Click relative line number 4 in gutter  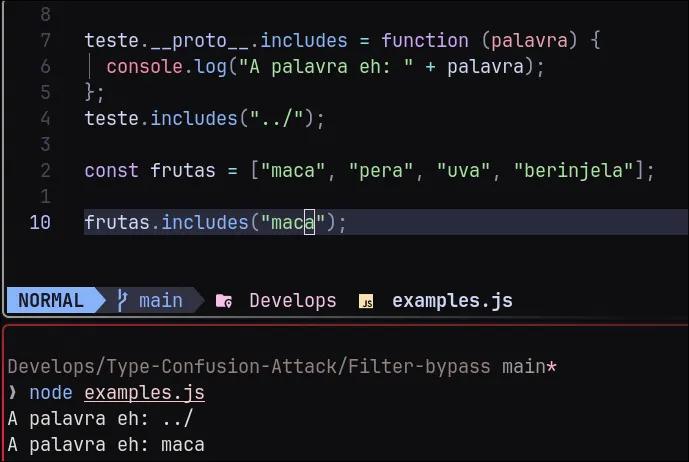pyautogui.click(x=46, y=119)
